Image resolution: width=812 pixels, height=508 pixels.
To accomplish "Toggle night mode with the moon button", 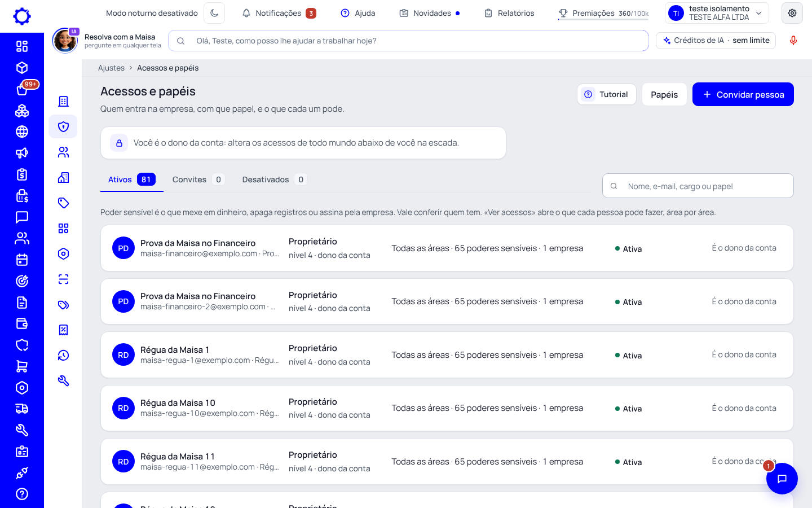I will [x=214, y=13].
